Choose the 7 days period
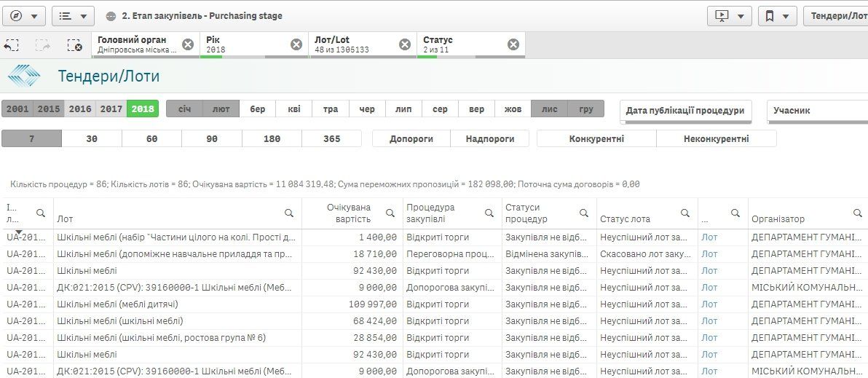 [x=31, y=138]
